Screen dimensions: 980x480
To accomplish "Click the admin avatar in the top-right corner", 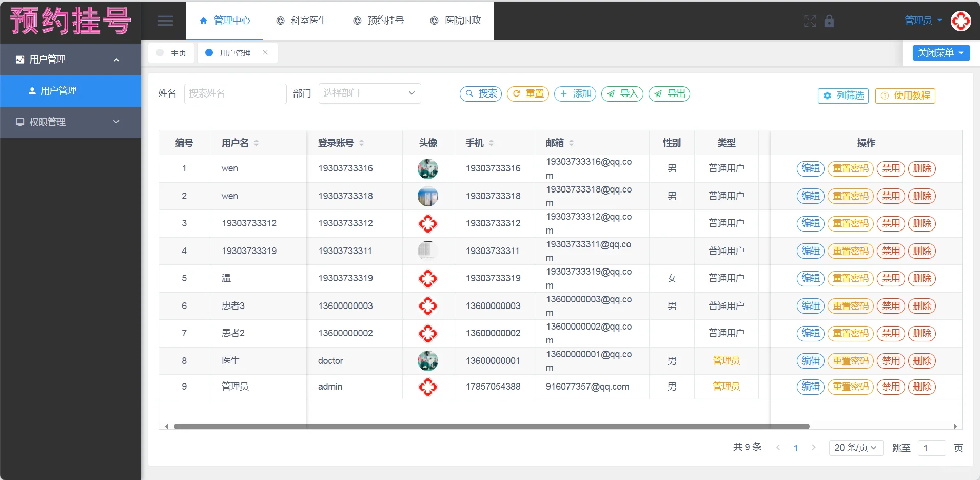I will [x=961, y=21].
